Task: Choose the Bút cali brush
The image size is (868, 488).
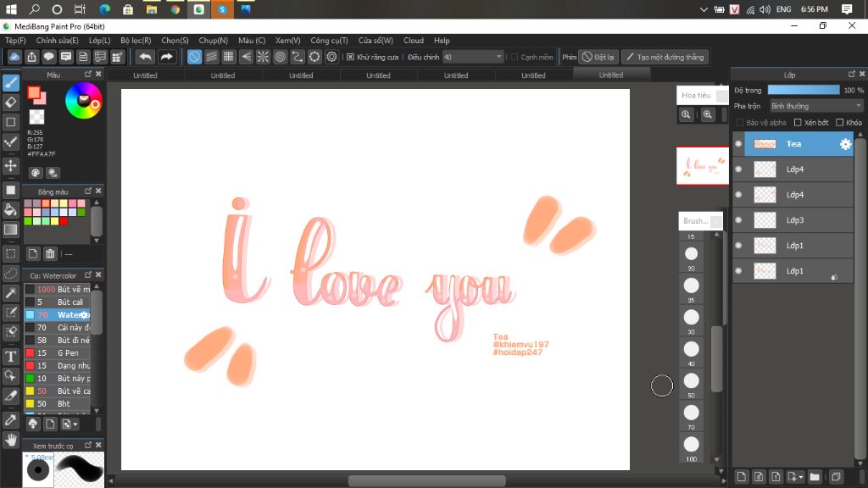Action: (x=57, y=302)
